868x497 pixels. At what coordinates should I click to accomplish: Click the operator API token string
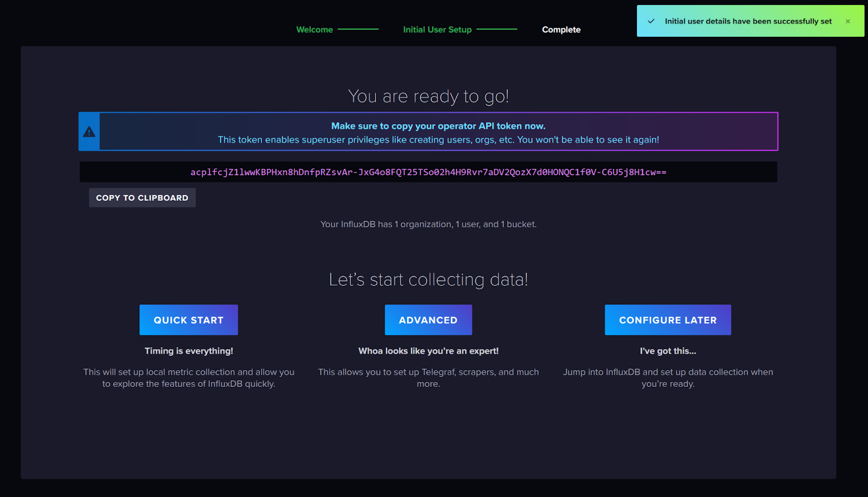429,172
